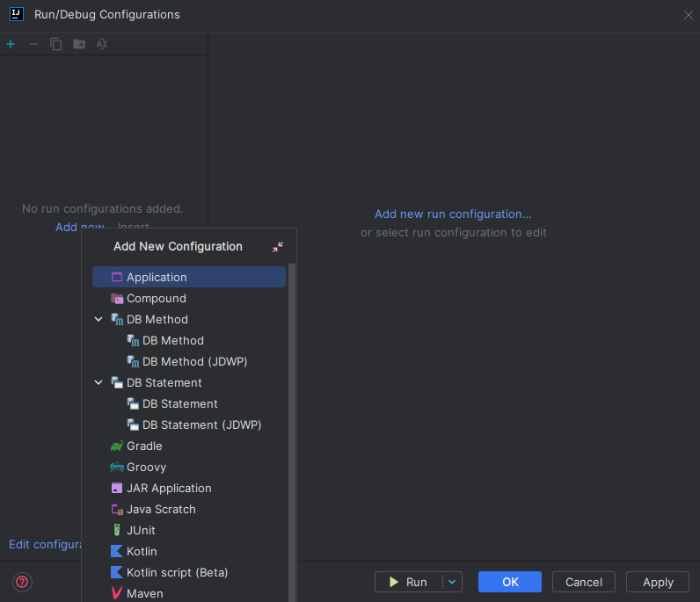Pick Kotlin script (Beta) from the list
Viewport: 700px width, 602px height.
189,572
